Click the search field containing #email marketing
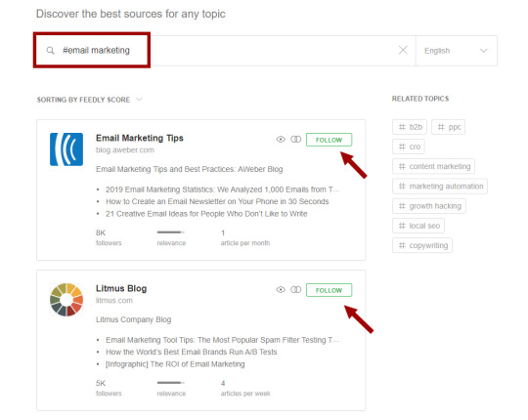This screenshot has height=420, width=528. point(226,51)
